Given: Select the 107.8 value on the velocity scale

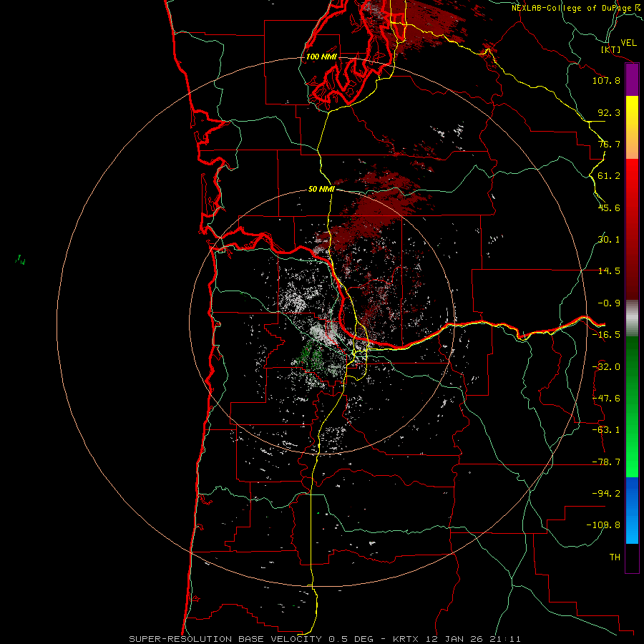Looking at the screenshot, I should click(606, 80).
